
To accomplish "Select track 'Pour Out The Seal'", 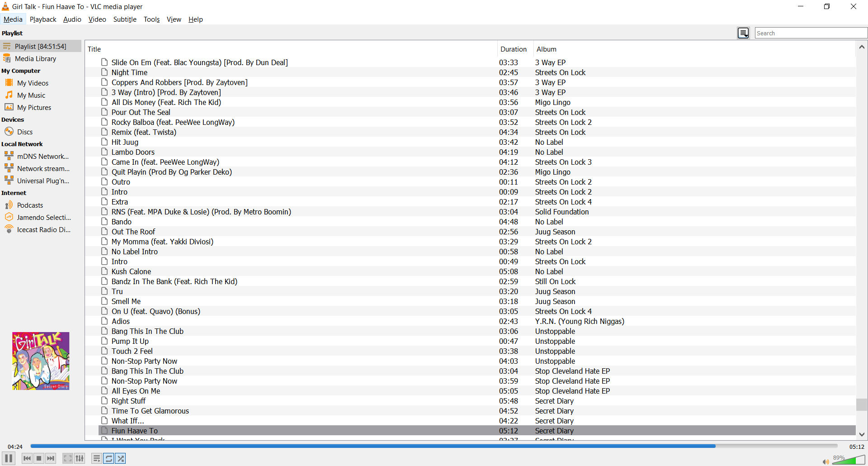I will [x=477, y=112].
